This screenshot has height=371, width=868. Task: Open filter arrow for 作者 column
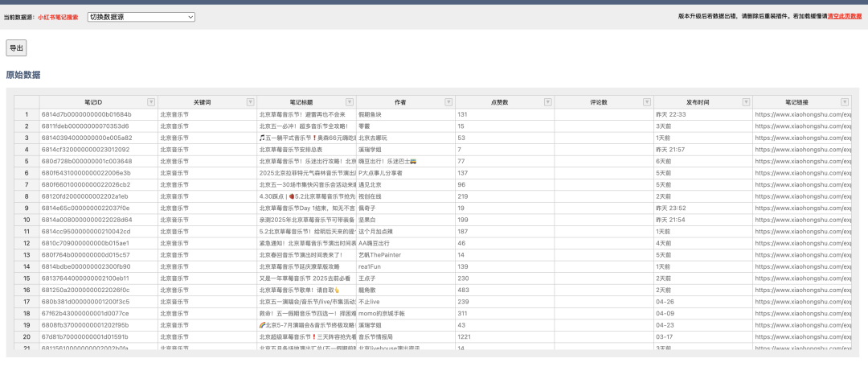coord(448,102)
